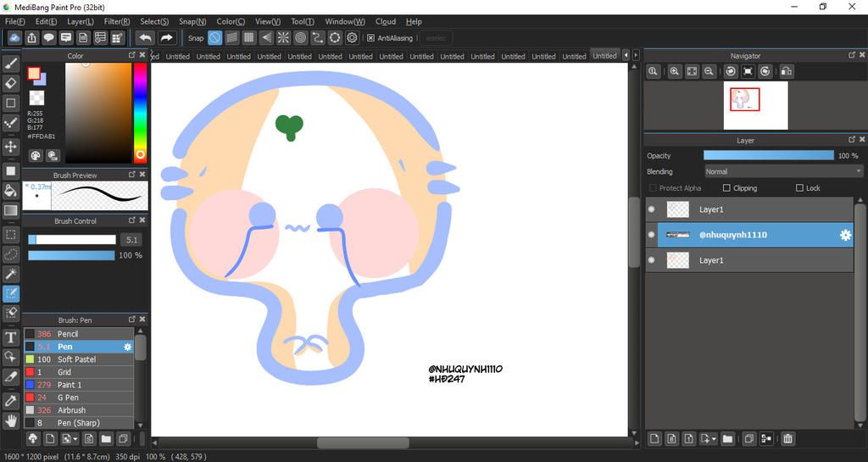This screenshot has height=462, width=868.
Task: Enable crisscross grid snap
Action: (249, 37)
